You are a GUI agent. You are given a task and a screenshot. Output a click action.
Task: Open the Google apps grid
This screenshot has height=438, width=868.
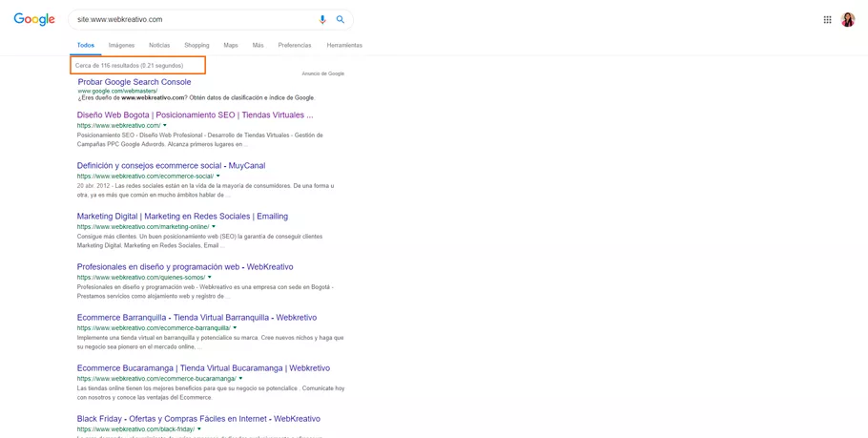827,20
